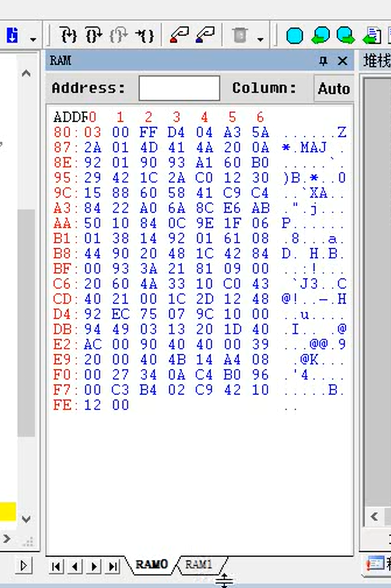Click the Step Into debug icon
The image size is (391, 588).
[x=69, y=35]
